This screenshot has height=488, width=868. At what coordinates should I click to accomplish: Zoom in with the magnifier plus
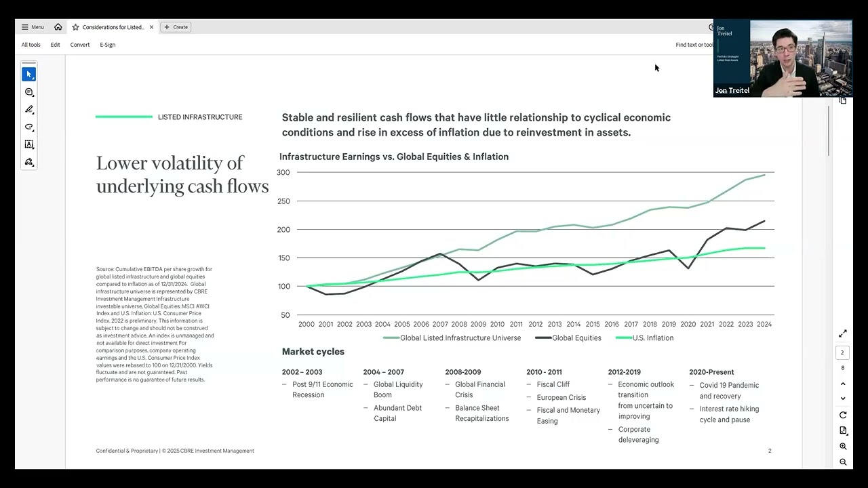tap(843, 447)
